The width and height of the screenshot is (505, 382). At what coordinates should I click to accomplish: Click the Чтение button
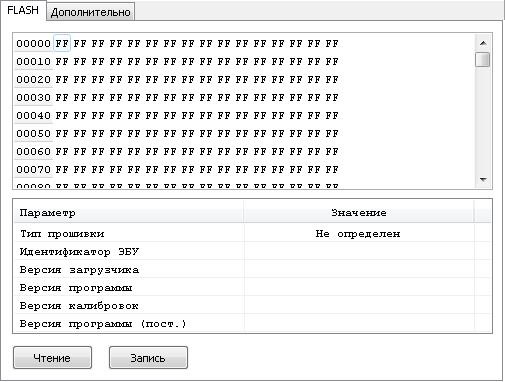point(52,358)
